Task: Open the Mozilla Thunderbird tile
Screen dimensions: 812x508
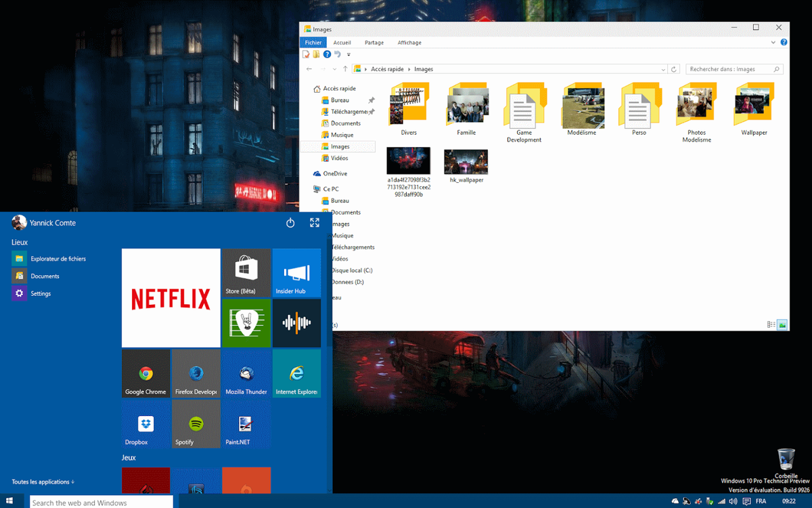Action: [246, 373]
